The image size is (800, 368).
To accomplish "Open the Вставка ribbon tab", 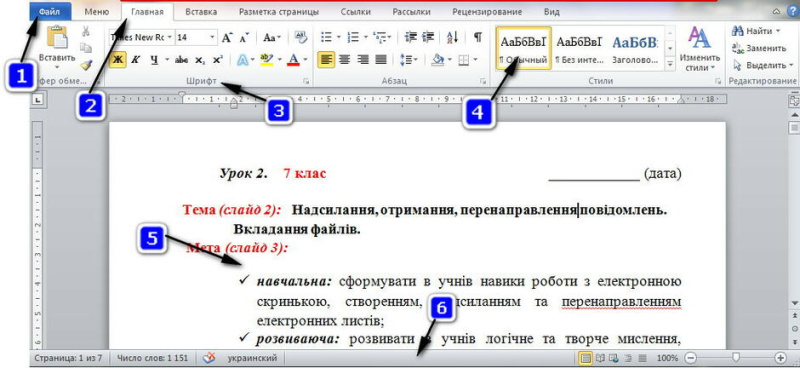I will [x=201, y=11].
